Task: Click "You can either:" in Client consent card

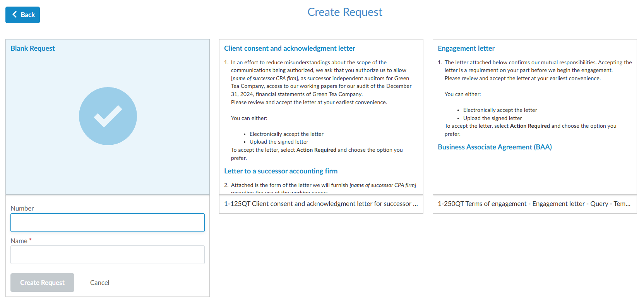Action: pyautogui.click(x=249, y=118)
